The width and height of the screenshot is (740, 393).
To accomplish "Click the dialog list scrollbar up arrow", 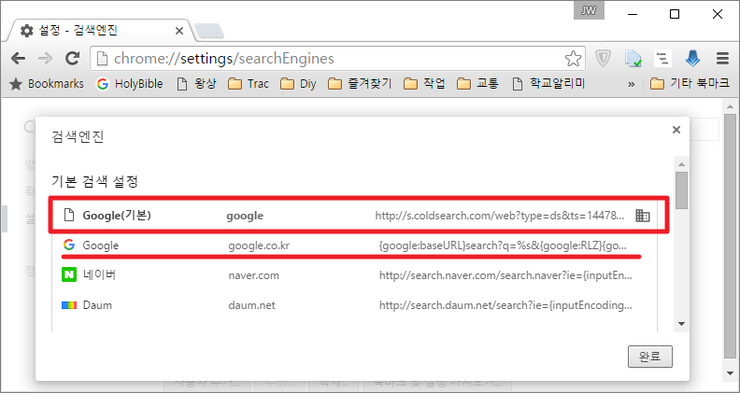I will [x=681, y=164].
